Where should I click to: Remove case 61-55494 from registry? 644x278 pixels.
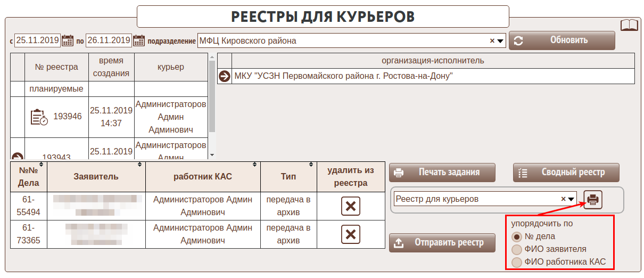coord(350,206)
